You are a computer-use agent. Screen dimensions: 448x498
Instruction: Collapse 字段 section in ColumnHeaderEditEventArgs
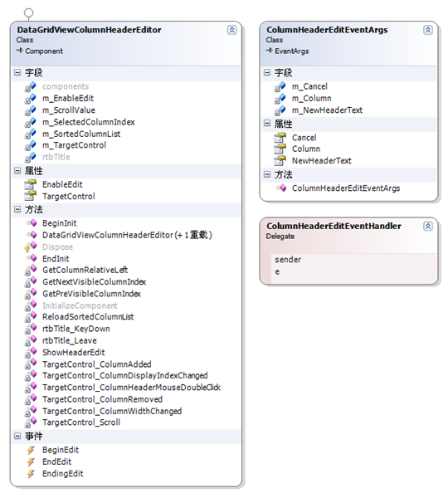point(267,73)
